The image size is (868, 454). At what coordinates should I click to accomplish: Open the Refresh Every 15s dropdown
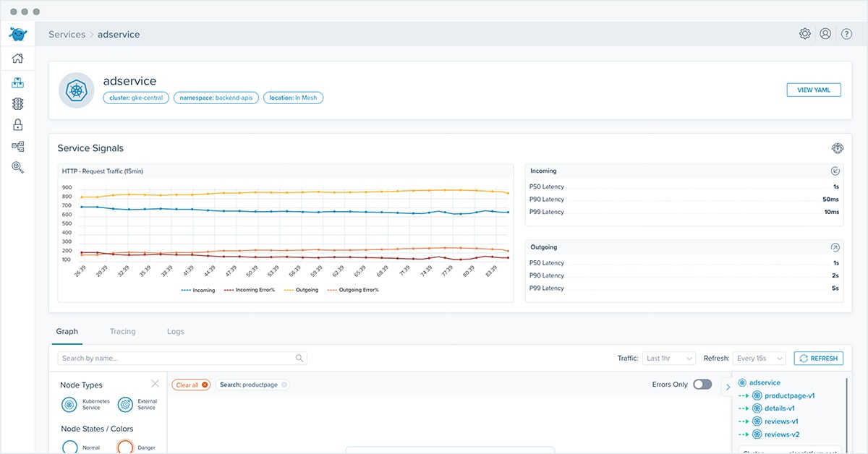pos(759,358)
